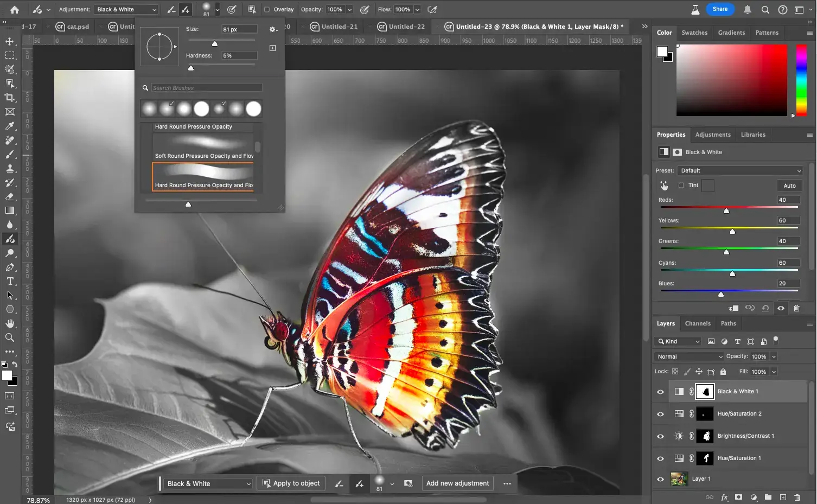Select the Crop tool
This screenshot has height=504, width=817.
[10, 98]
